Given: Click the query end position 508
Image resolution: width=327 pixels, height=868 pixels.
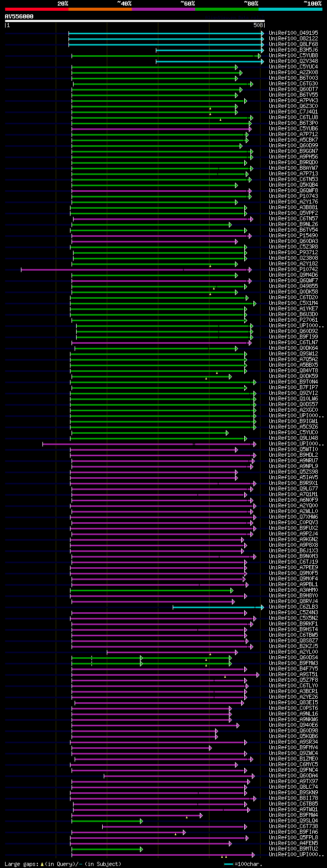Looking at the screenshot, I should tap(258, 25).
